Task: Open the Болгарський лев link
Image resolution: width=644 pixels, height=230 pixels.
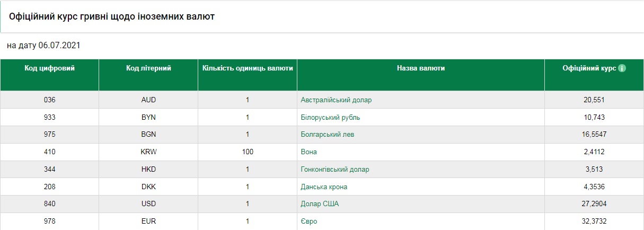Action: pos(327,135)
